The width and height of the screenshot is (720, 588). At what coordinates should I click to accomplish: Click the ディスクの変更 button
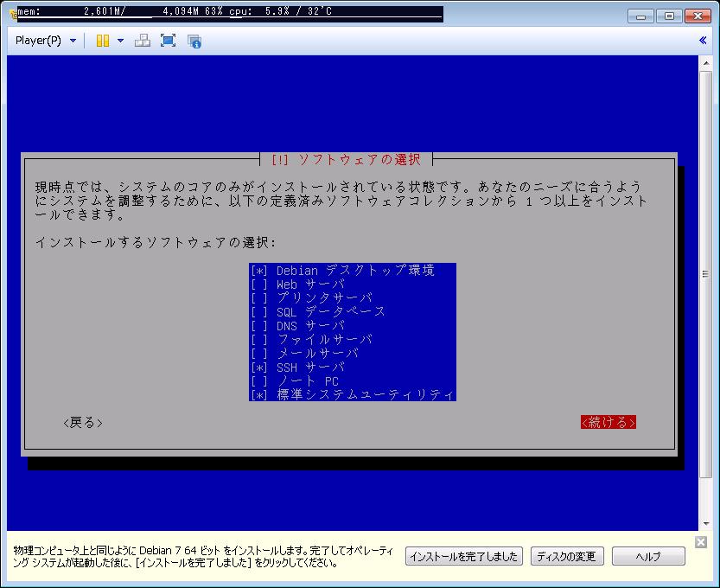coord(567,556)
